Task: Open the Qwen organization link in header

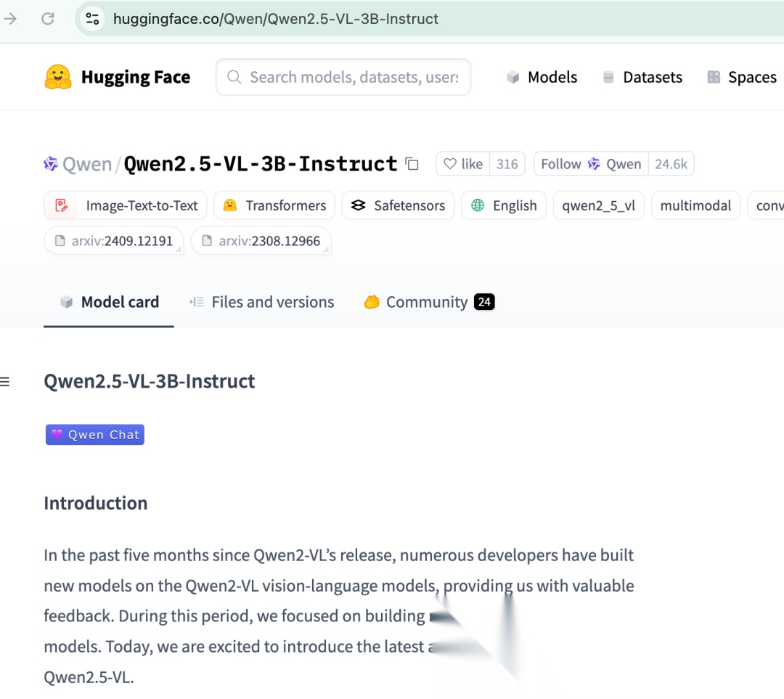Action: [x=87, y=164]
